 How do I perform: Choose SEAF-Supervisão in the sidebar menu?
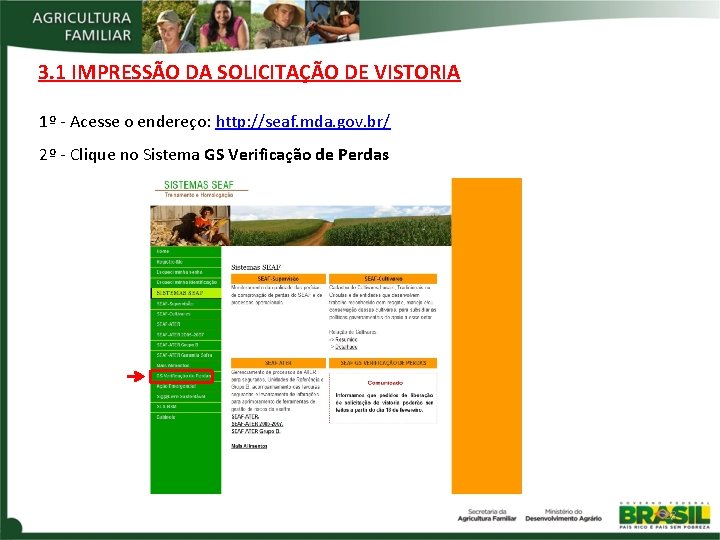click(x=175, y=304)
